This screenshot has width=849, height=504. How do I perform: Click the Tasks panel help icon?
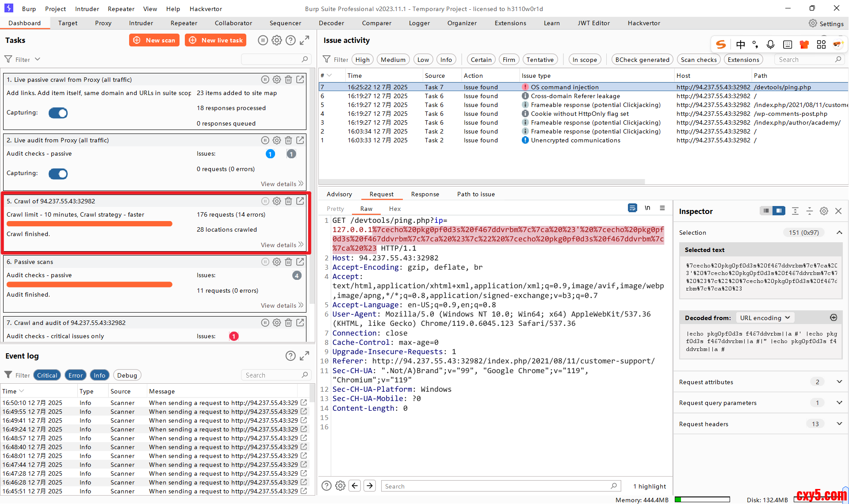click(x=291, y=40)
